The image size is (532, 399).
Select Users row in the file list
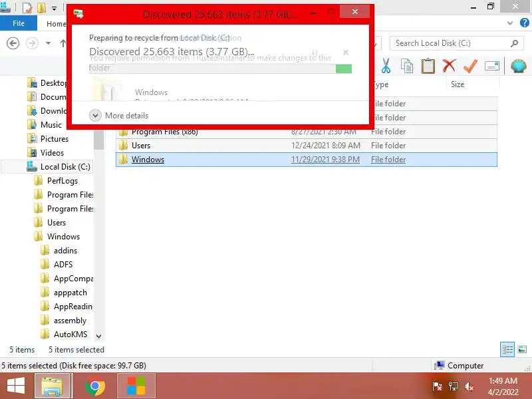[x=307, y=146]
